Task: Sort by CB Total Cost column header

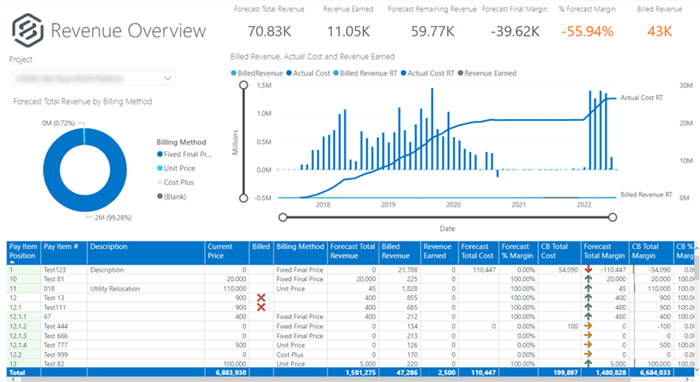Action: coord(559,253)
